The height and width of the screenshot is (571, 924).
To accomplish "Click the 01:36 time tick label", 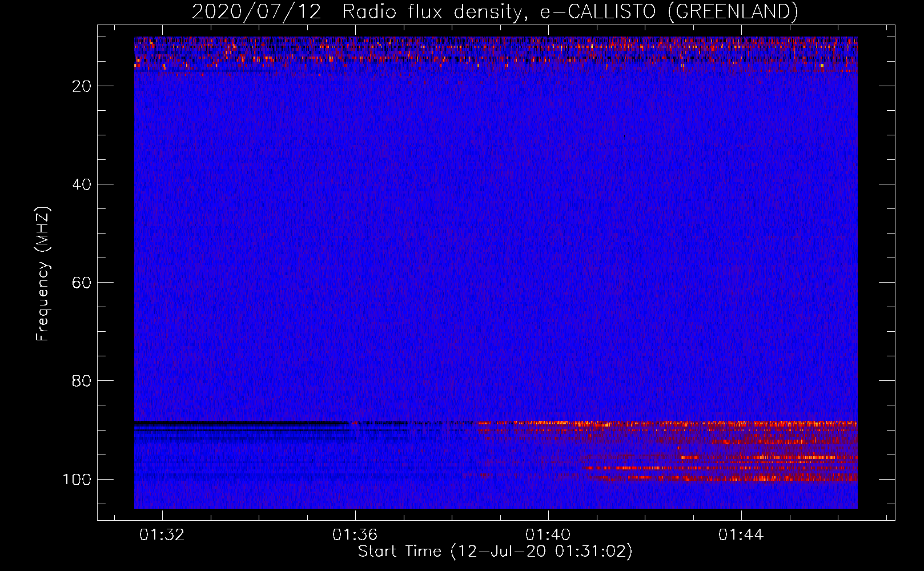I will pos(355,535).
